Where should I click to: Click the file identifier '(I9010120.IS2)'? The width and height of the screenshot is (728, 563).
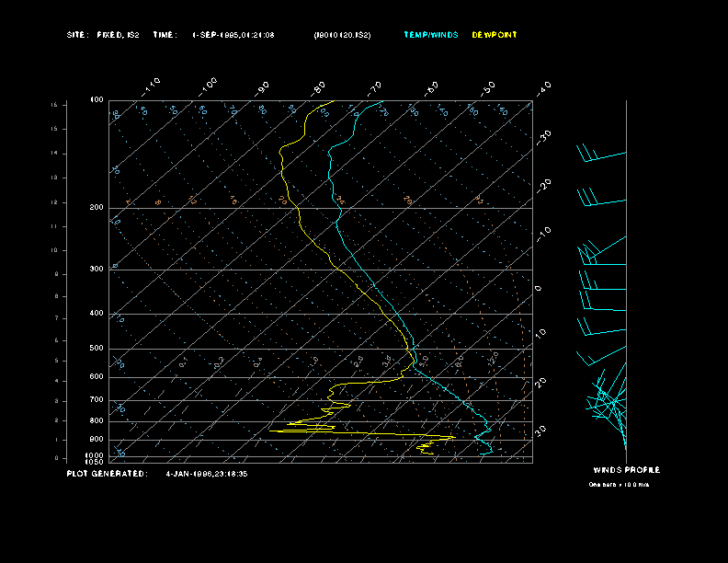pyautogui.click(x=342, y=35)
